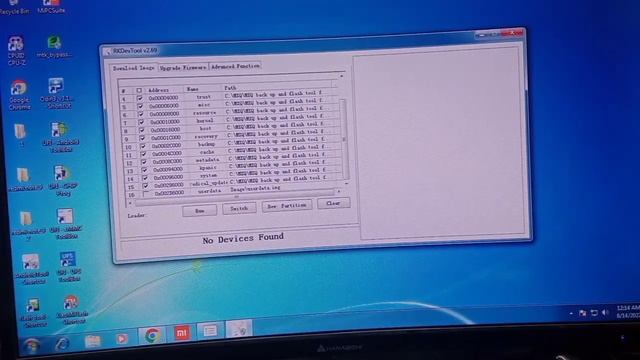The height and width of the screenshot is (360, 640).
Task: Open the shortcut in the bottom-left desktop corner
Action: point(33,313)
